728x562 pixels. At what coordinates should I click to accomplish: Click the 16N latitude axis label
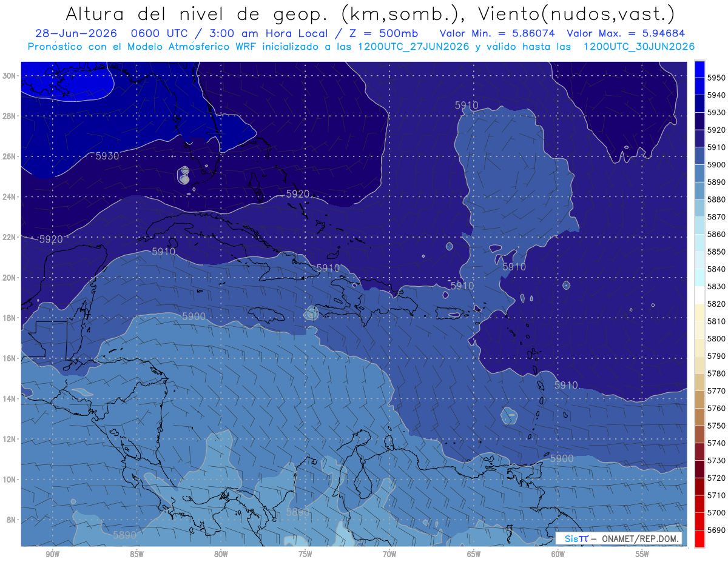10,358
